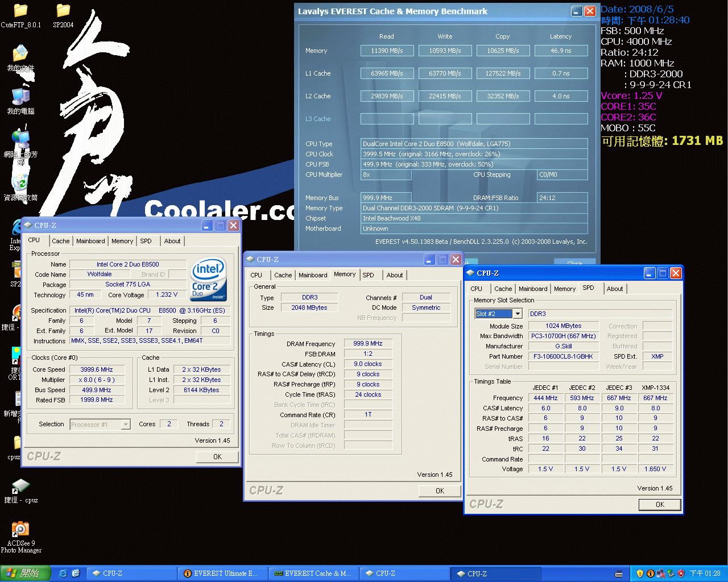Click the DRAM:FSB Ratio field showing 24:12
The width and height of the screenshot is (728, 582).
(x=562, y=198)
